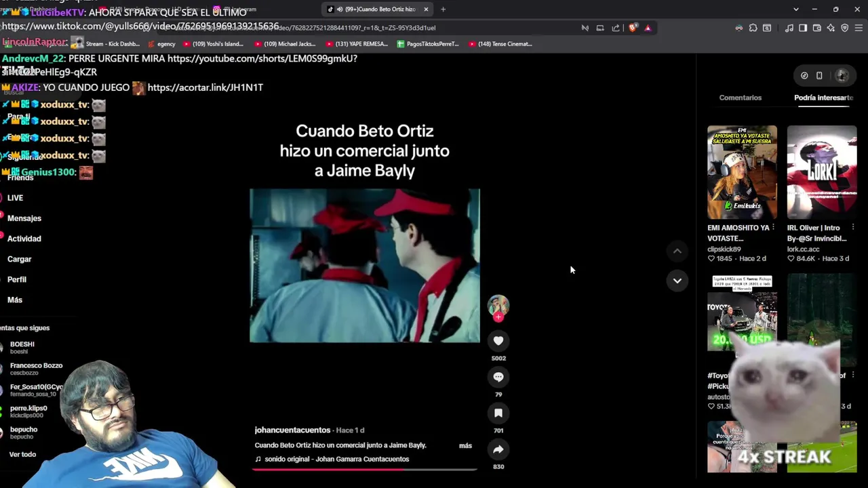Open the egency bookmark
868x488 pixels.
(161, 44)
